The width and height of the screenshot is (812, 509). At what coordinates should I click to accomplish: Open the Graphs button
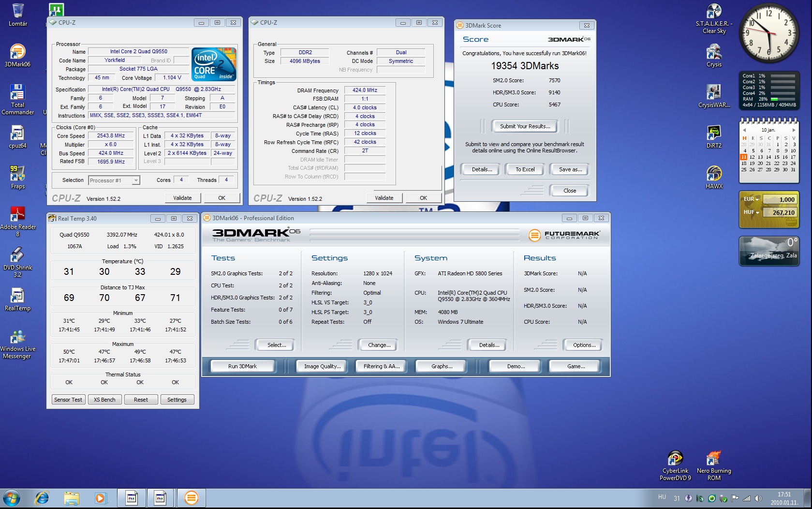coord(442,366)
